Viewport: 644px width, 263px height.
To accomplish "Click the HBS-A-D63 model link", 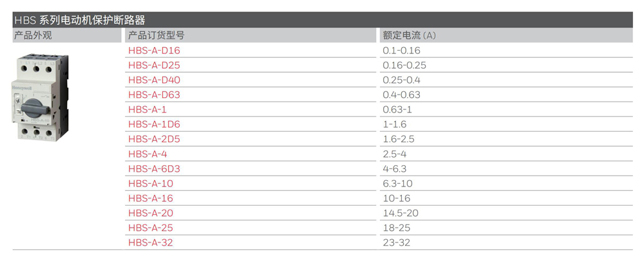I will (155, 95).
